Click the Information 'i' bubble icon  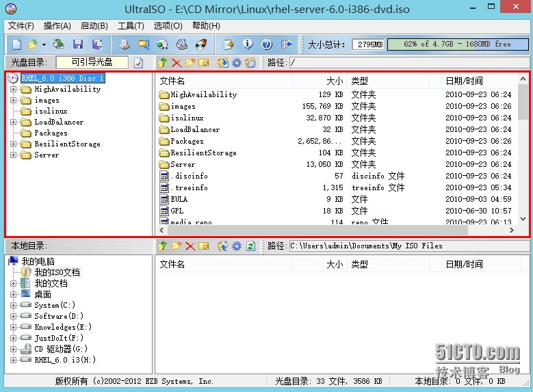pos(248,44)
